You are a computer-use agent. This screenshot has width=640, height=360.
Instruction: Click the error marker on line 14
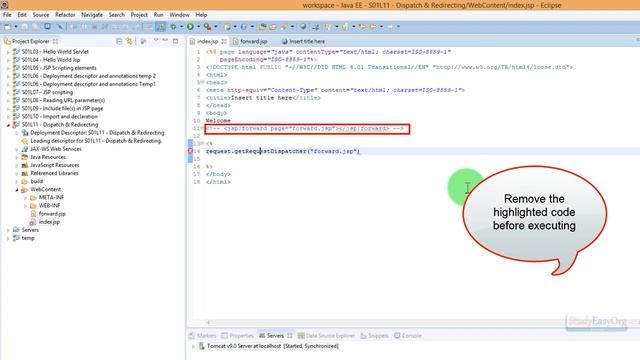pyautogui.click(x=190, y=151)
